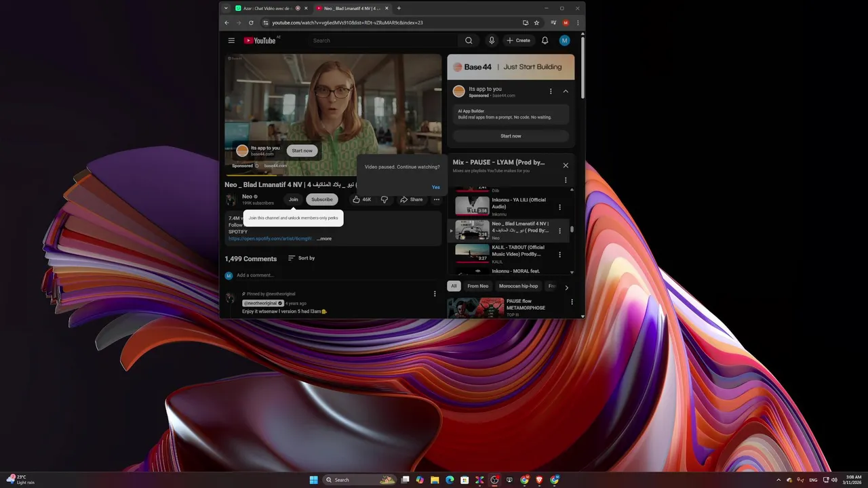The width and height of the screenshot is (868, 488).
Task: Subscribe to the Neo channel
Action: click(322, 199)
